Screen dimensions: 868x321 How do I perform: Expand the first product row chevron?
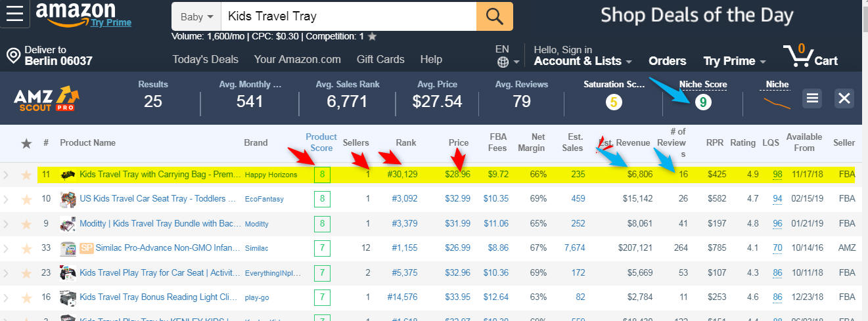pos(7,175)
